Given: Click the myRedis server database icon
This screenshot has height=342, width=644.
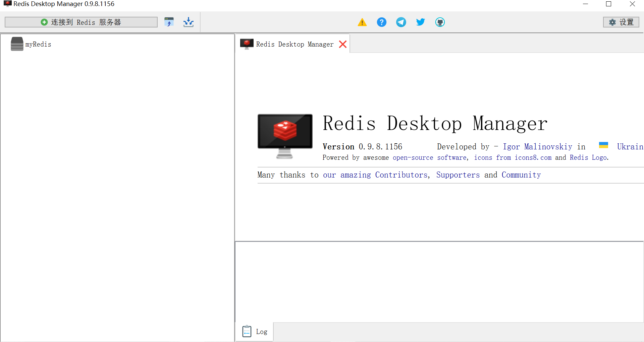Looking at the screenshot, I should point(17,44).
